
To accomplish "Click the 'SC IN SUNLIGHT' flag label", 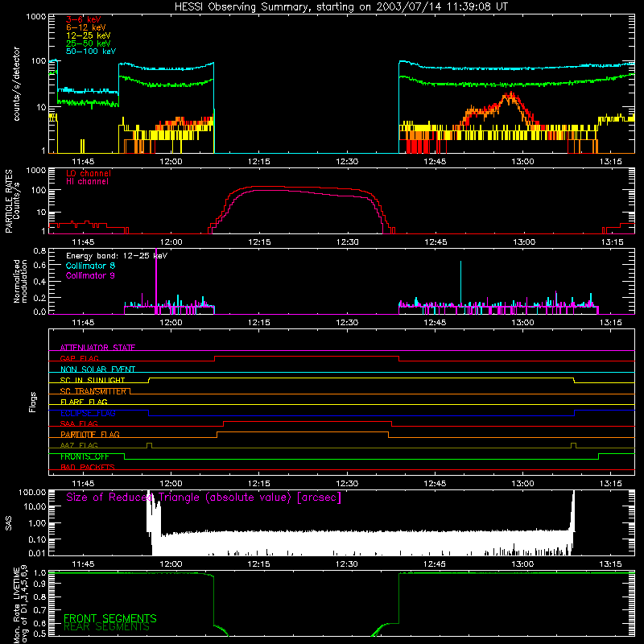I will 93,380.
